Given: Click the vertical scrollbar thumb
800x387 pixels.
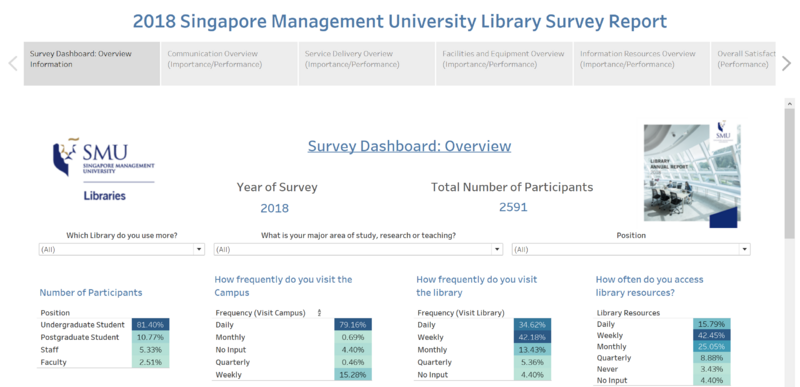Looking at the screenshot, I should tap(789, 173).
